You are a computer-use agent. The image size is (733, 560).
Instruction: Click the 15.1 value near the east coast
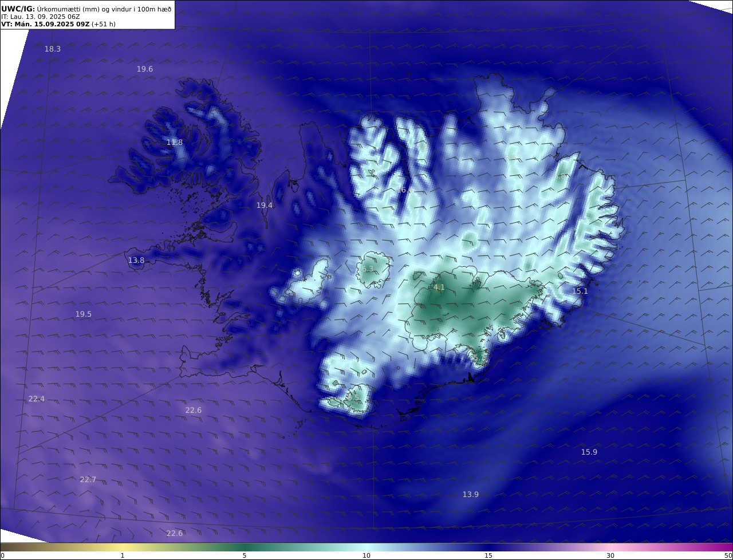tap(580, 291)
